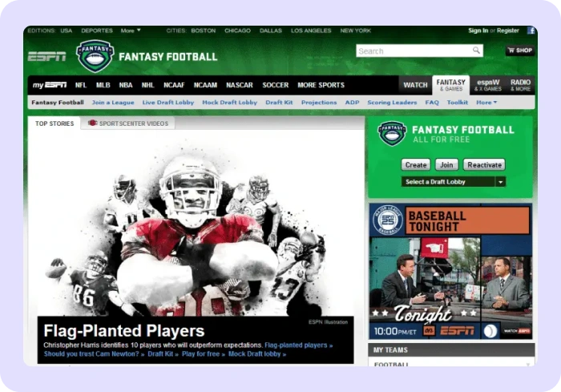
Task: Click the ESPN logo in header
Action: 46,57
